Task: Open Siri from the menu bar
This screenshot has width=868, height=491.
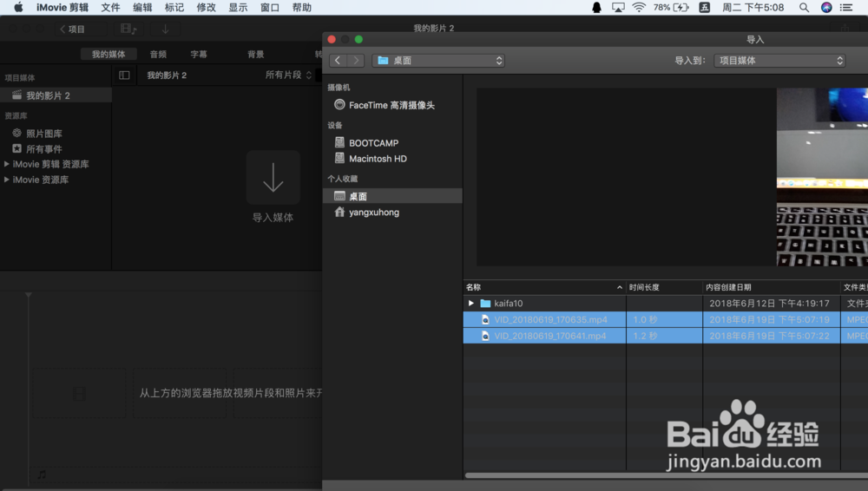Action: (826, 7)
